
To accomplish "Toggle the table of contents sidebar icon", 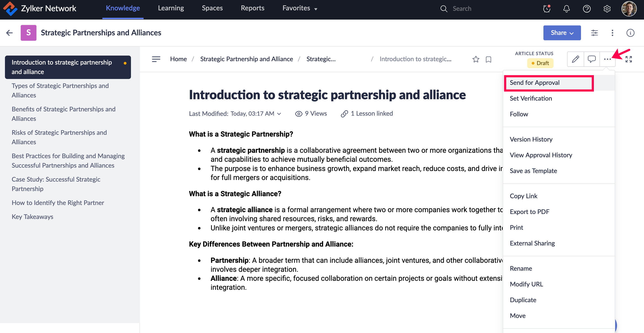I will pos(156,59).
